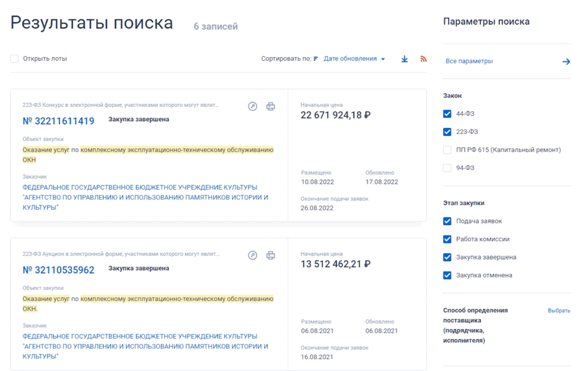Open the orange RSS feed icon
Screen dimensions: 588x371
click(424, 59)
